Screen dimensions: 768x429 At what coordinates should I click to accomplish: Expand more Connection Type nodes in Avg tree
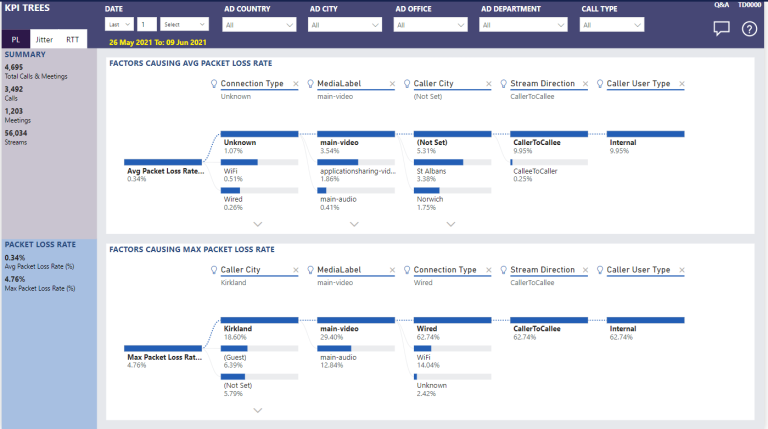coord(258,224)
